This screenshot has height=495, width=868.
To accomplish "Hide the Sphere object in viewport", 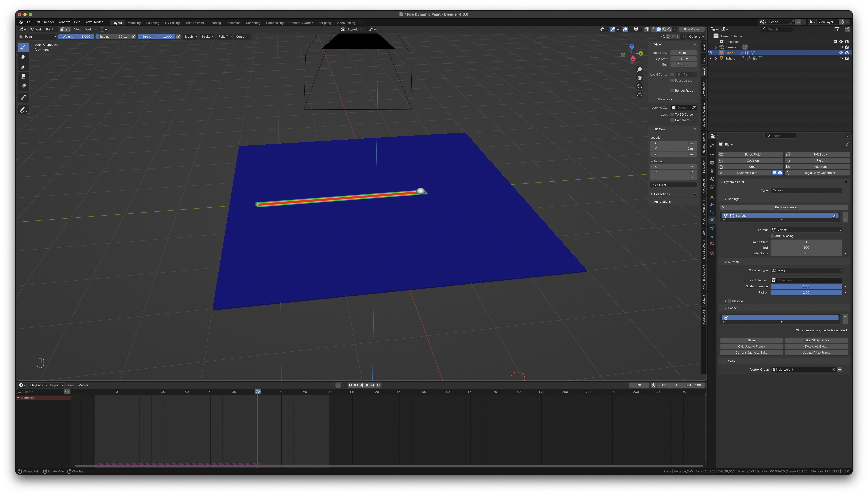I will 841,58.
